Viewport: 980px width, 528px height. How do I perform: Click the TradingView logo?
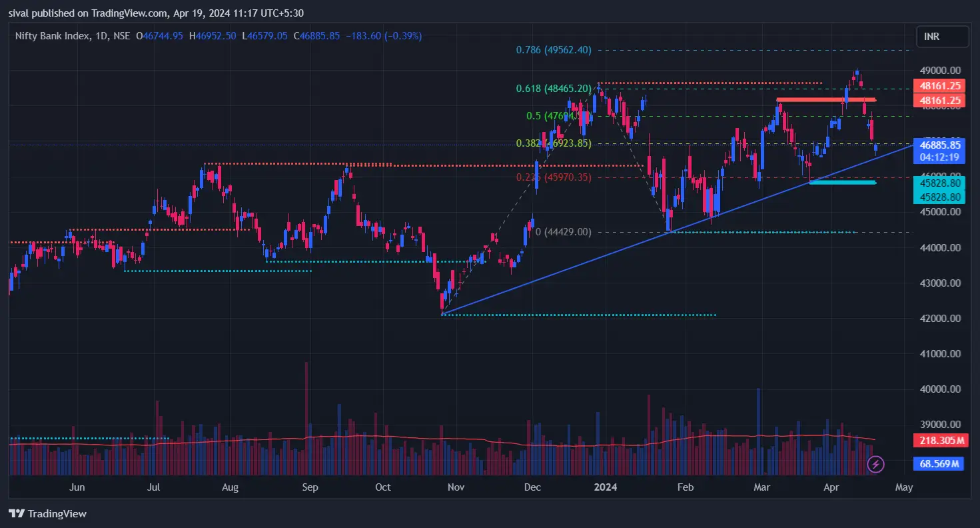pyautogui.click(x=47, y=514)
